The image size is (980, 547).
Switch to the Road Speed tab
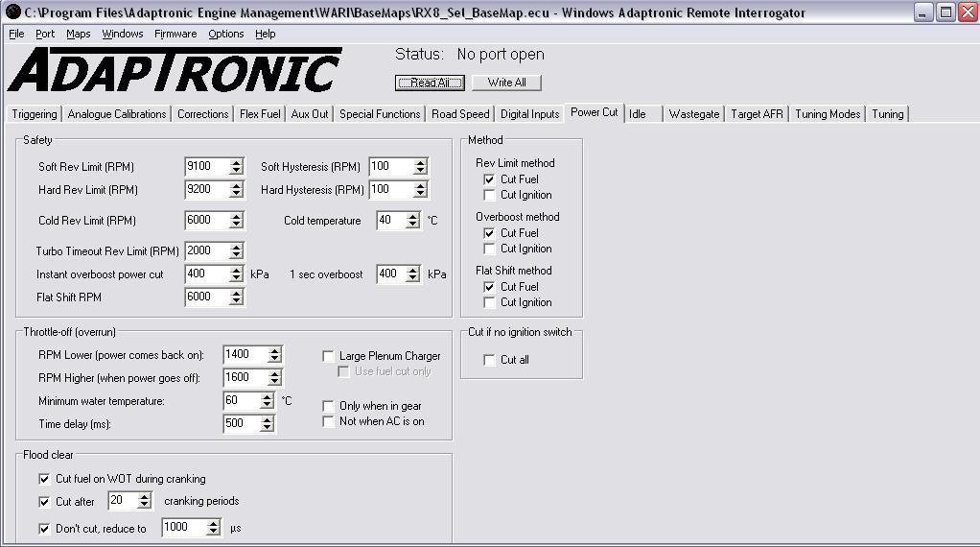tap(460, 114)
